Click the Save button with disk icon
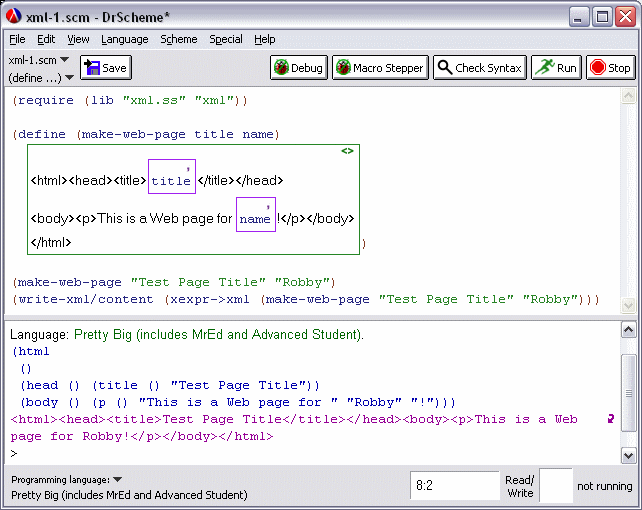Screen dimensions: 642x510 click(106, 68)
